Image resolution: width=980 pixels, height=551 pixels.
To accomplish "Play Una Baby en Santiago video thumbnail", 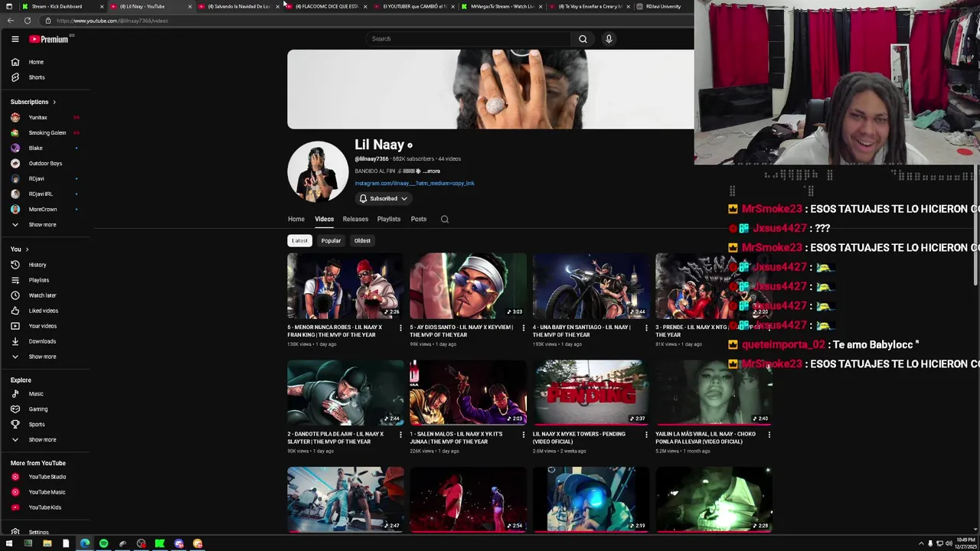I will (x=590, y=285).
